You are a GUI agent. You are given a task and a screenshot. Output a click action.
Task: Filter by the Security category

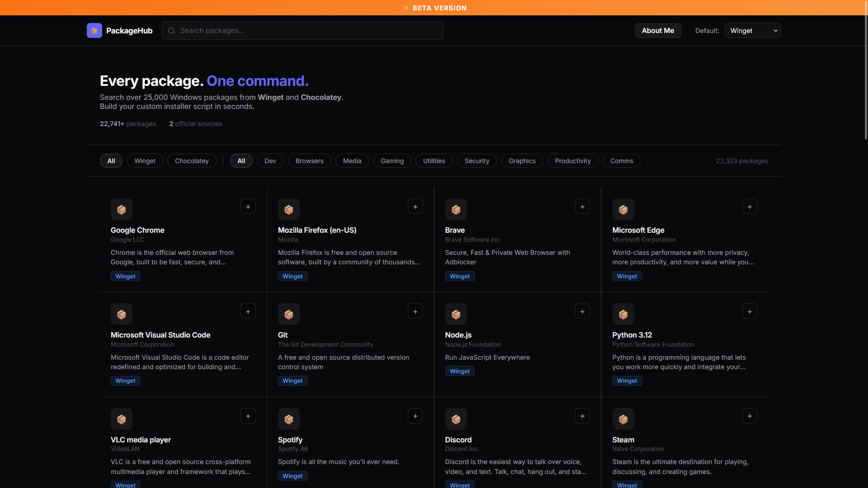(x=477, y=161)
